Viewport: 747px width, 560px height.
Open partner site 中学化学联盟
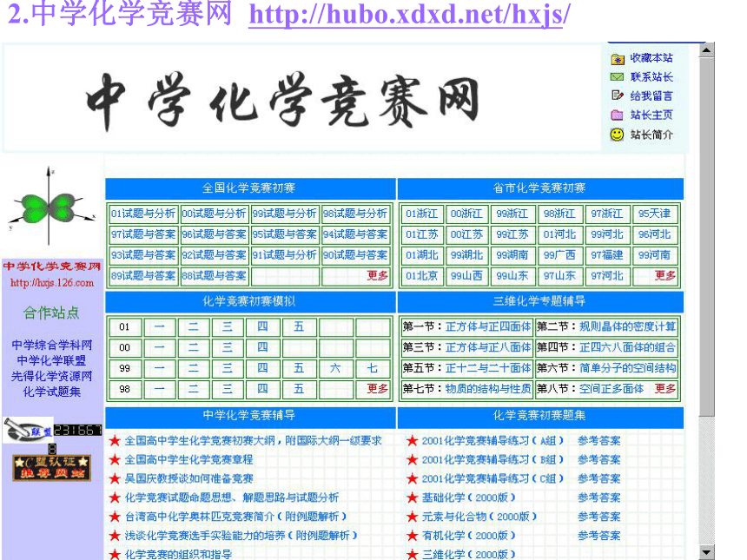point(52,360)
